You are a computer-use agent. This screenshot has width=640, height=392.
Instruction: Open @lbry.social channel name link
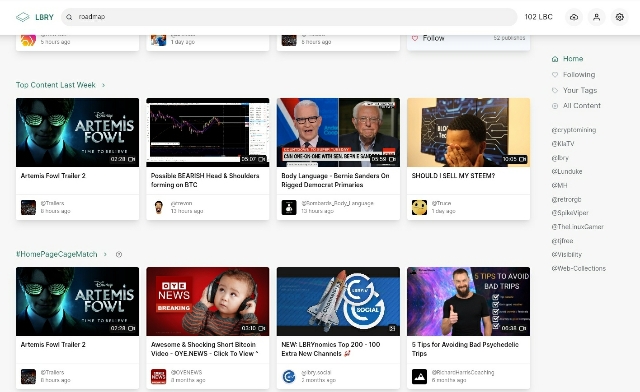316,372
